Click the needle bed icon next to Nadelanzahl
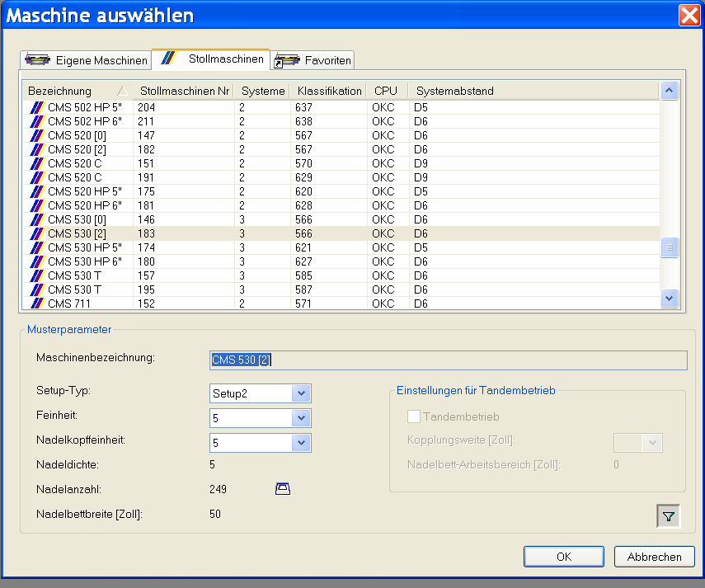This screenshot has height=588, width=705. [283, 489]
